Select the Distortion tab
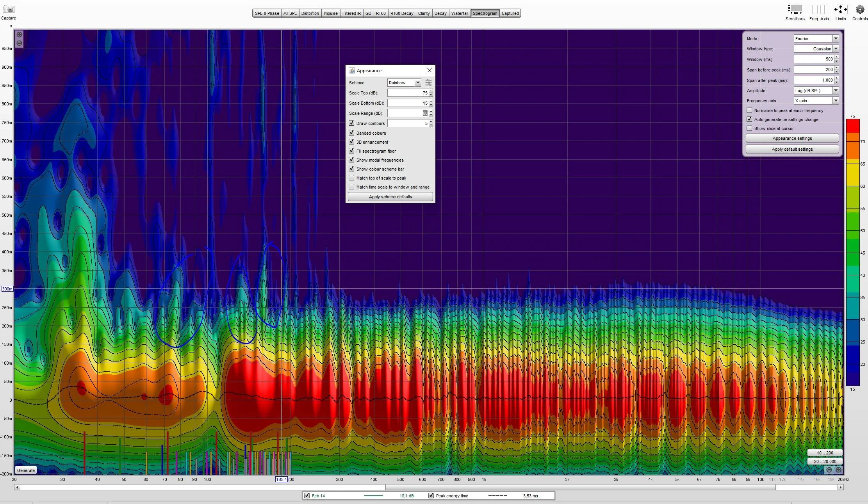868x504 pixels. pos(310,13)
